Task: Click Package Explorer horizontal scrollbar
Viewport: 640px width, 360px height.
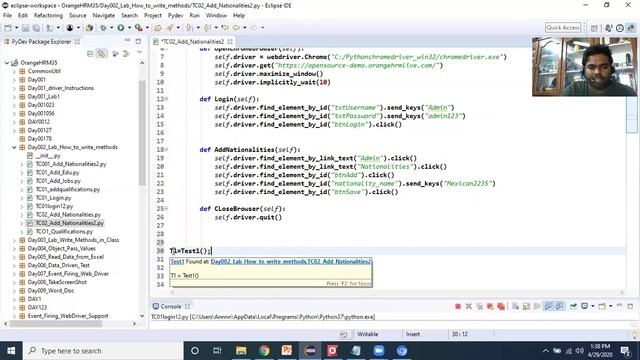Action: click(x=55, y=324)
